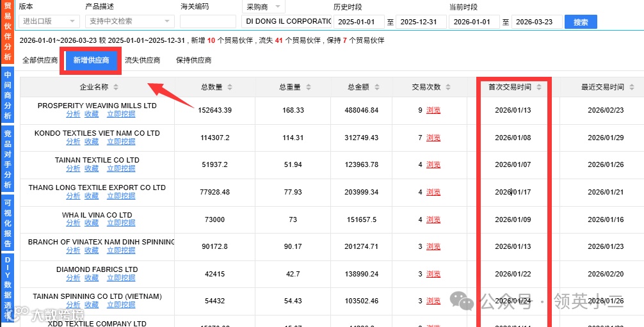The height and width of the screenshot is (327, 644).
Task: Open 贸易伙伴分析 sidebar section
Action: pyautogui.click(x=7, y=31)
